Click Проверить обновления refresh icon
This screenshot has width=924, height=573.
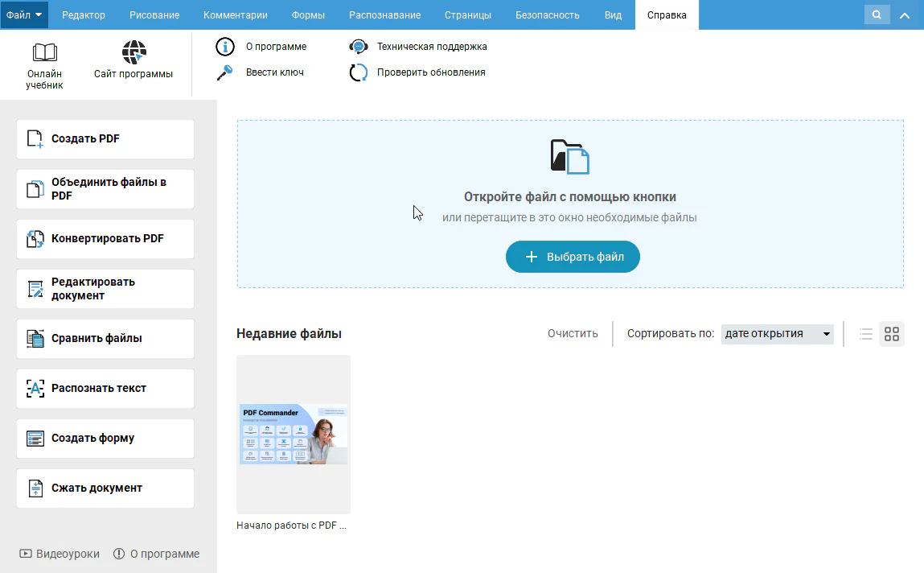coord(358,72)
